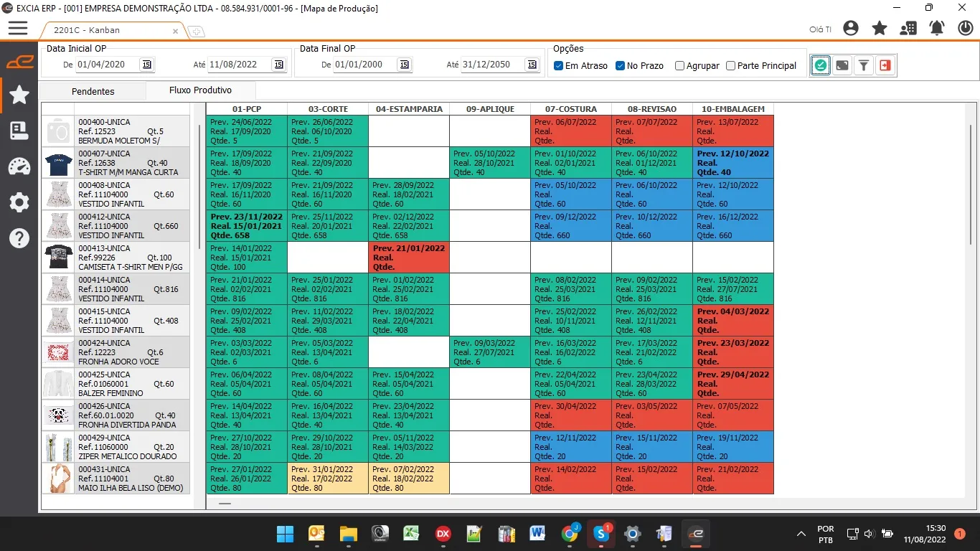Select the red 04-ESTAMPARIA cell Prev. 21/01/2022
The width and height of the screenshot is (980, 551).
click(x=409, y=258)
